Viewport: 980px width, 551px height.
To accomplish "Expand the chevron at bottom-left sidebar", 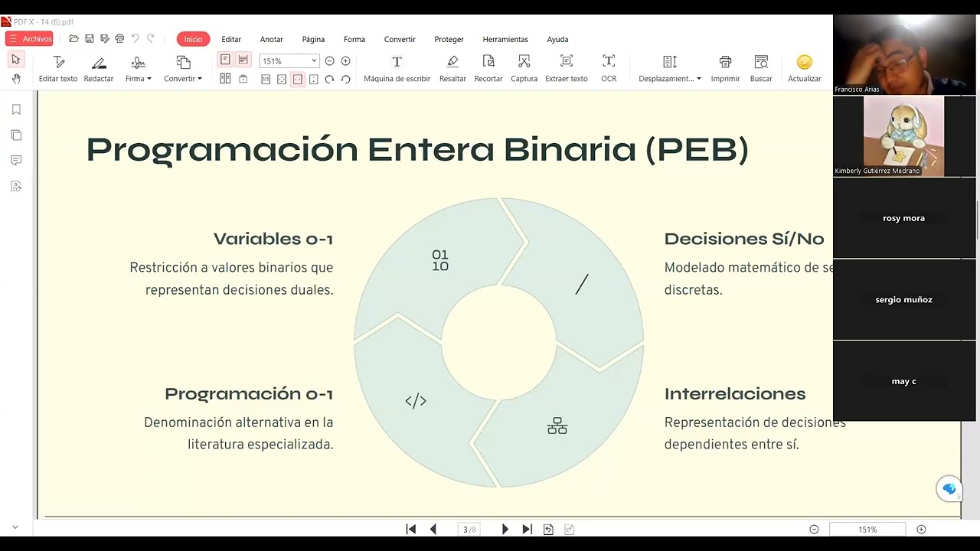I will pos(15,528).
